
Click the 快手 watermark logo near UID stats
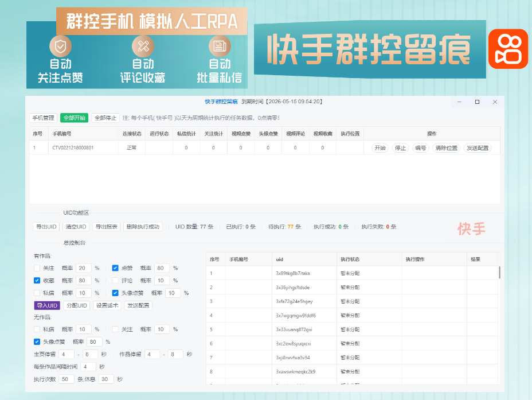[472, 227]
